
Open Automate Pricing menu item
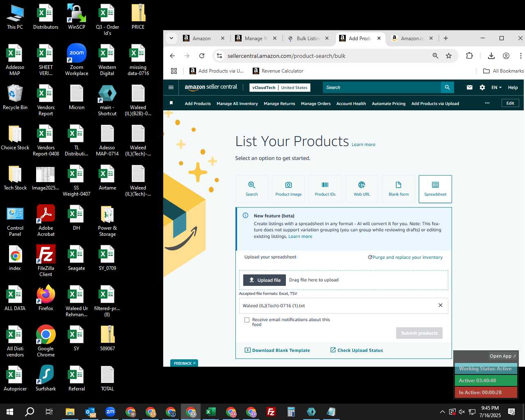tap(388, 103)
